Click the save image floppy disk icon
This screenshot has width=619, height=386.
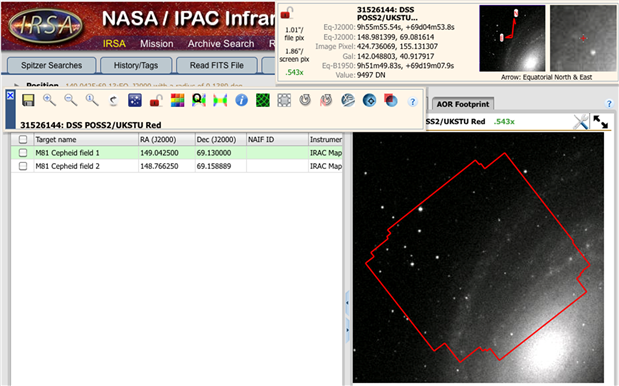coord(28,100)
